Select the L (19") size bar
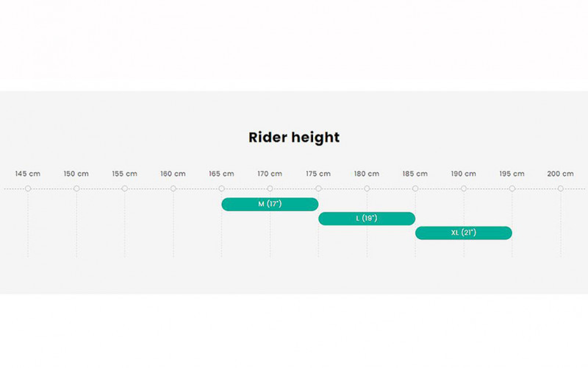The image size is (588, 368). pyautogui.click(x=367, y=219)
